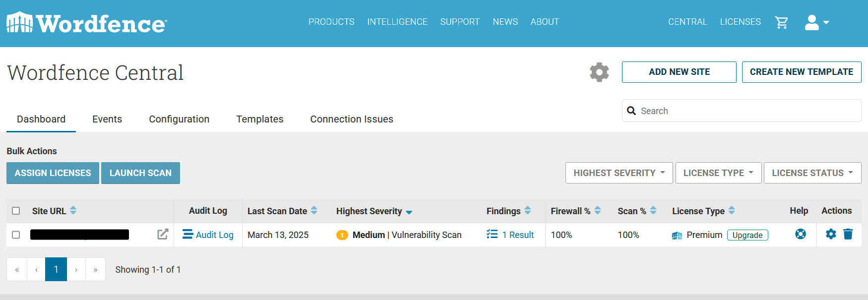Click the search magnifier icon
Image resolution: width=868 pixels, height=300 pixels.
(x=631, y=111)
